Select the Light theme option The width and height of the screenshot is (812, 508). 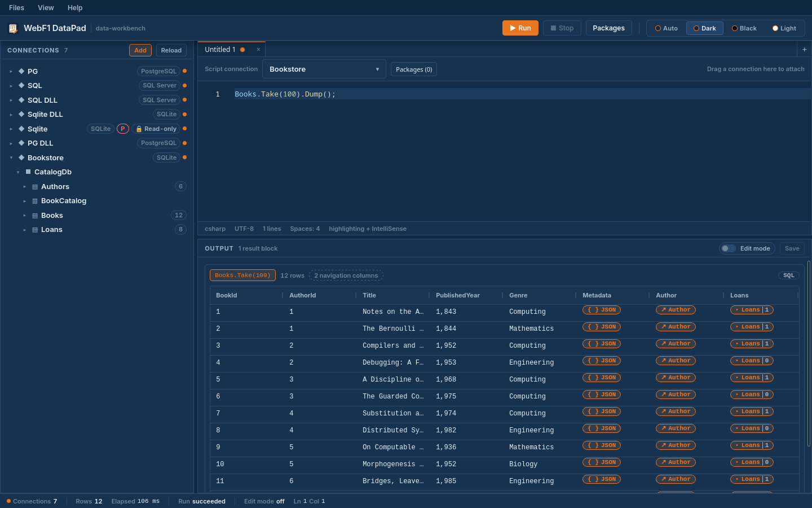pyautogui.click(x=784, y=28)
